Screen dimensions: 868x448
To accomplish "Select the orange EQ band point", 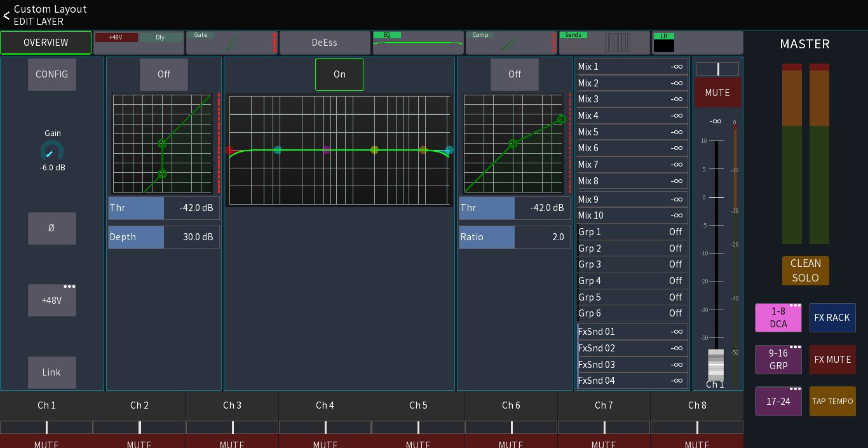I will (x=423, y=150).
